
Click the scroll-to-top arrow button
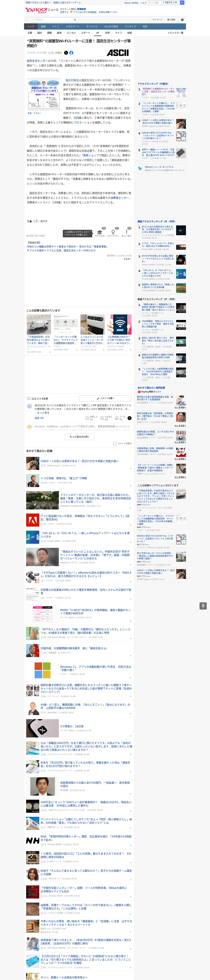click(x=203, y=606)
